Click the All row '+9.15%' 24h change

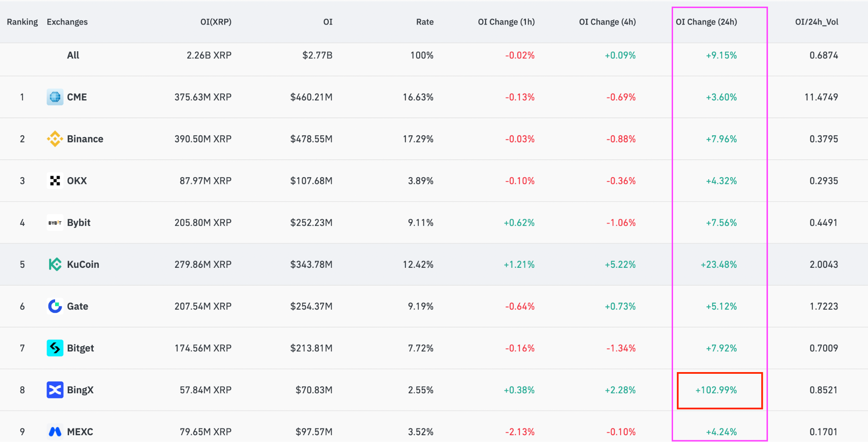721,55
